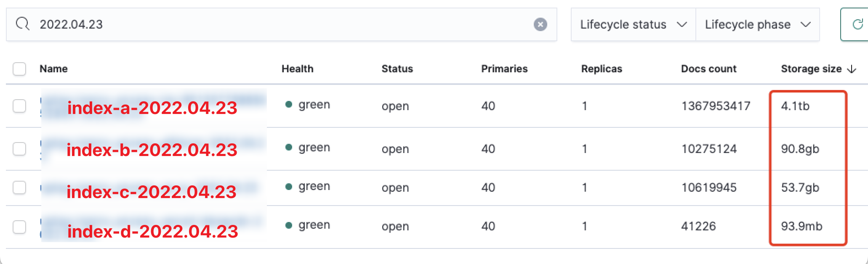This screenshot has height=264, width=868.
Task: Sort indices by Health column header
Action: (297, 69)
